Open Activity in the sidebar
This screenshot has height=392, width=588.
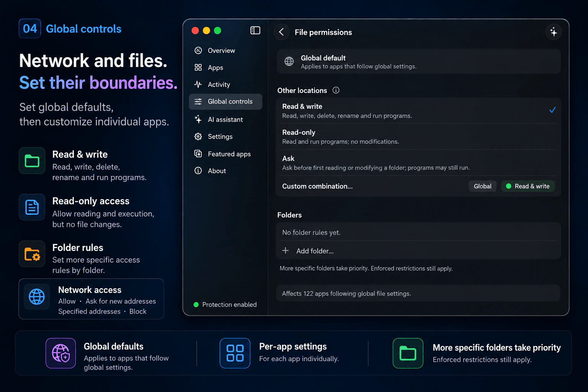pos(225,85)
